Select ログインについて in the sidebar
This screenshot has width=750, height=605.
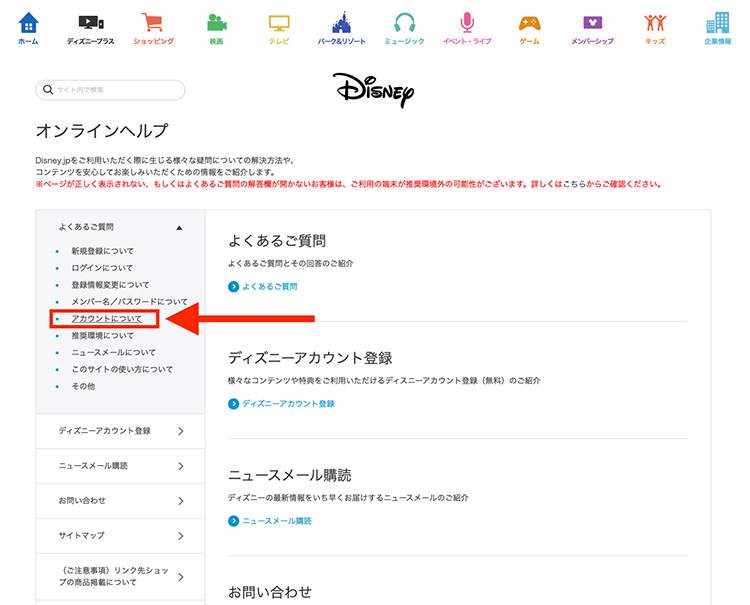(102, 268)
